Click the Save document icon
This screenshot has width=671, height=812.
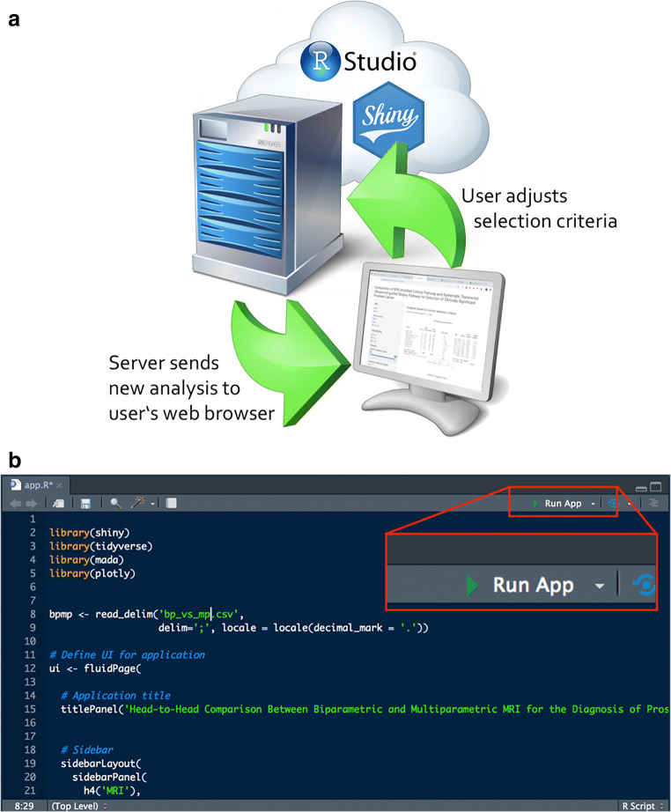coord(86,503)
